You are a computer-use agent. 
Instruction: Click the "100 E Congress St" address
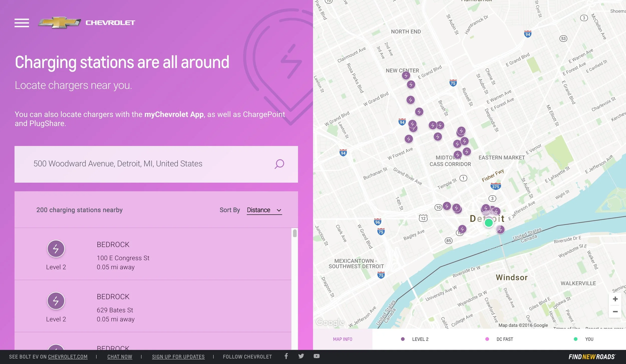pyautogui.click(x=123, y=258)
